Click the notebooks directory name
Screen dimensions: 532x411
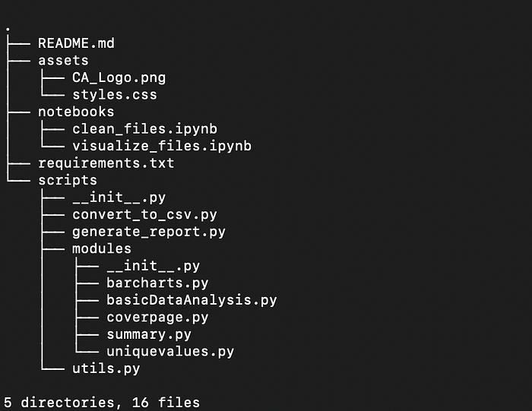point(76,112)
